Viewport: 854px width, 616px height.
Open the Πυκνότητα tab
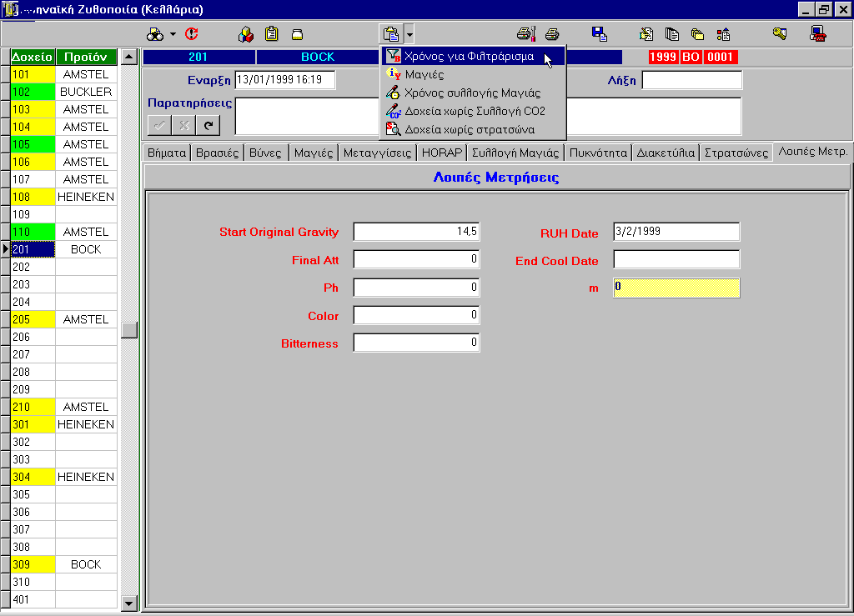point(598,153)
